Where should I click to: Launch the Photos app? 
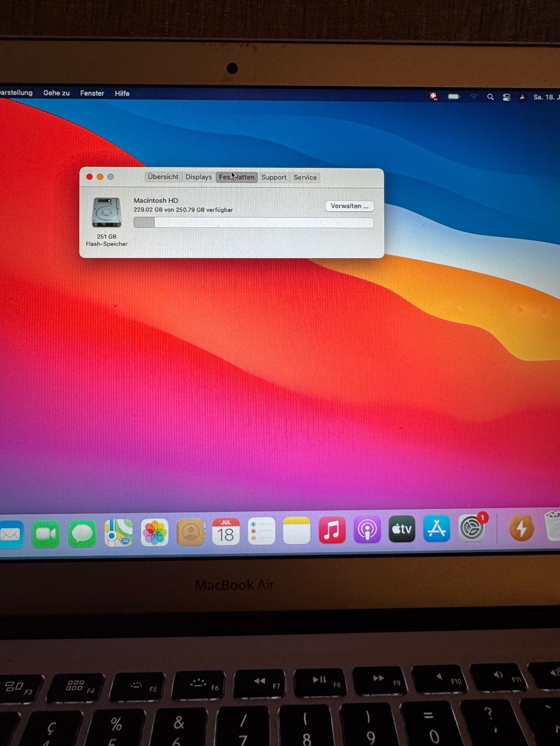coord(154,533)
